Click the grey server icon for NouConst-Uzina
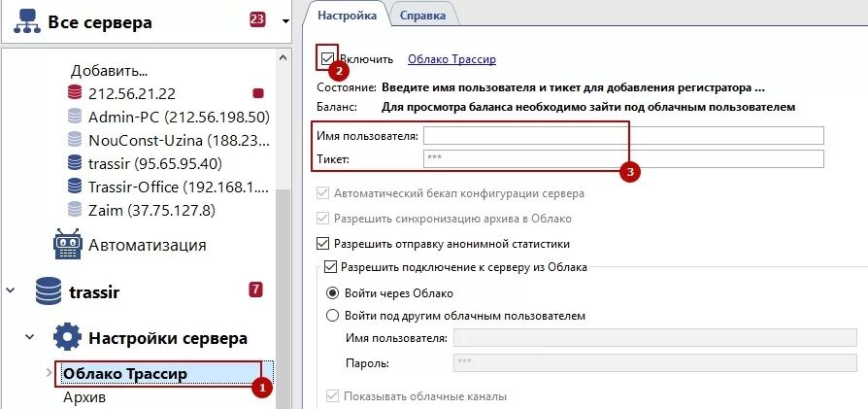868x409 pixels. click(x=74, y=140)
